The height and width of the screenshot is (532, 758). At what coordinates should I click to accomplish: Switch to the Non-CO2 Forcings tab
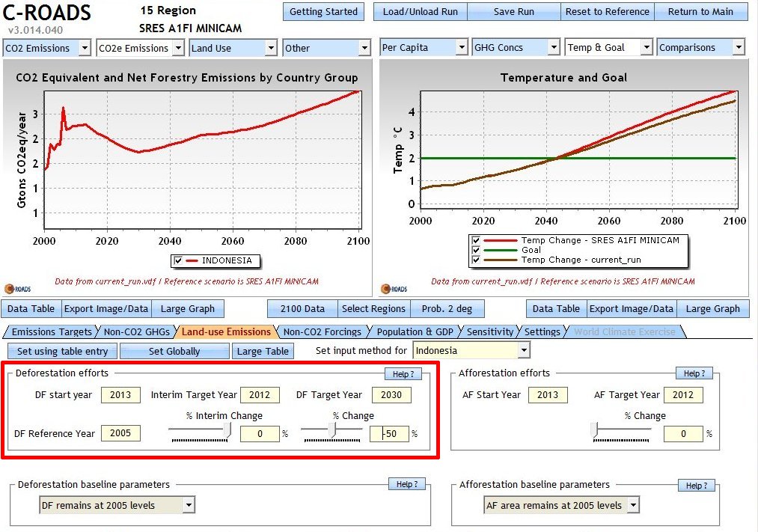(x=323, y=332)
